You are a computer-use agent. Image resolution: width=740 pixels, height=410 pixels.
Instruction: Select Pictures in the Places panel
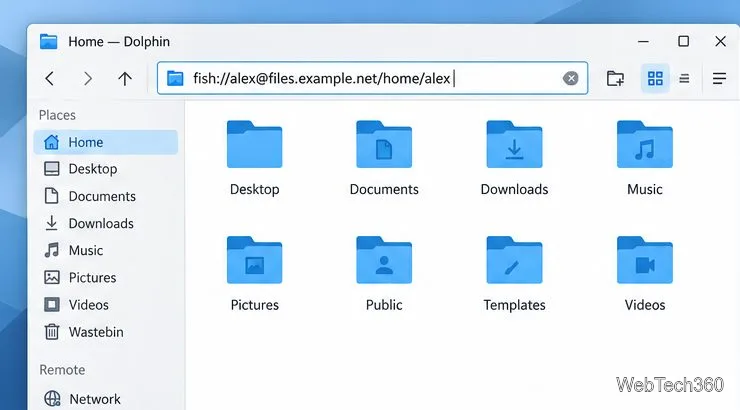(106, 277)
